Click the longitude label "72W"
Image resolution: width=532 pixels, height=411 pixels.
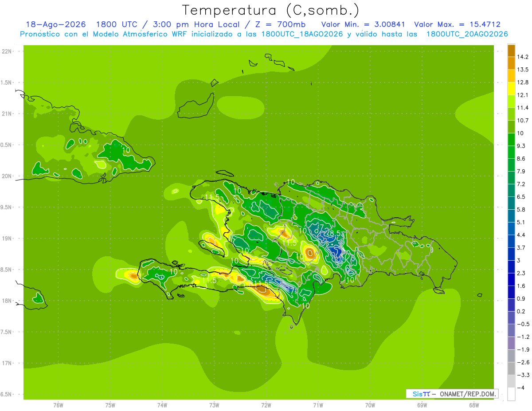(266, 405)
